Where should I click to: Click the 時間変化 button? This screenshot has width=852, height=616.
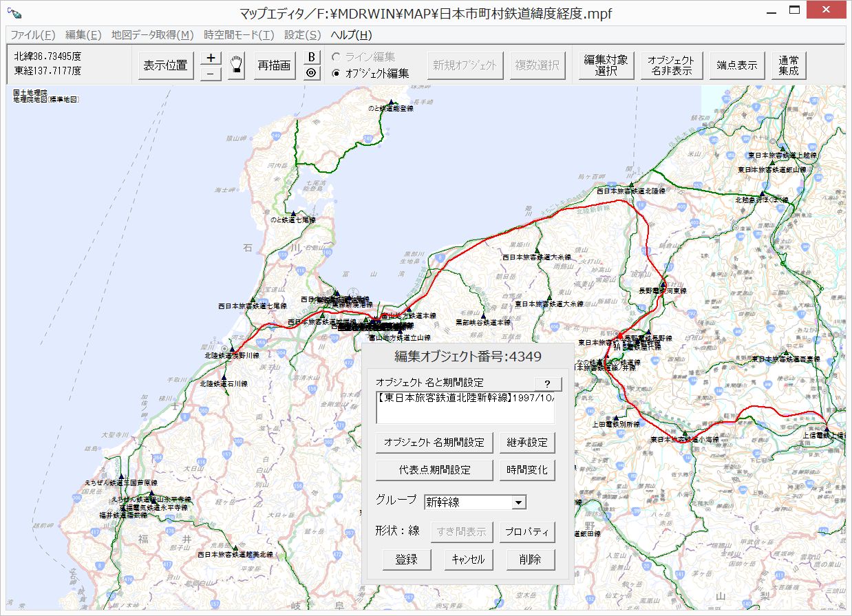click(527, 470)
